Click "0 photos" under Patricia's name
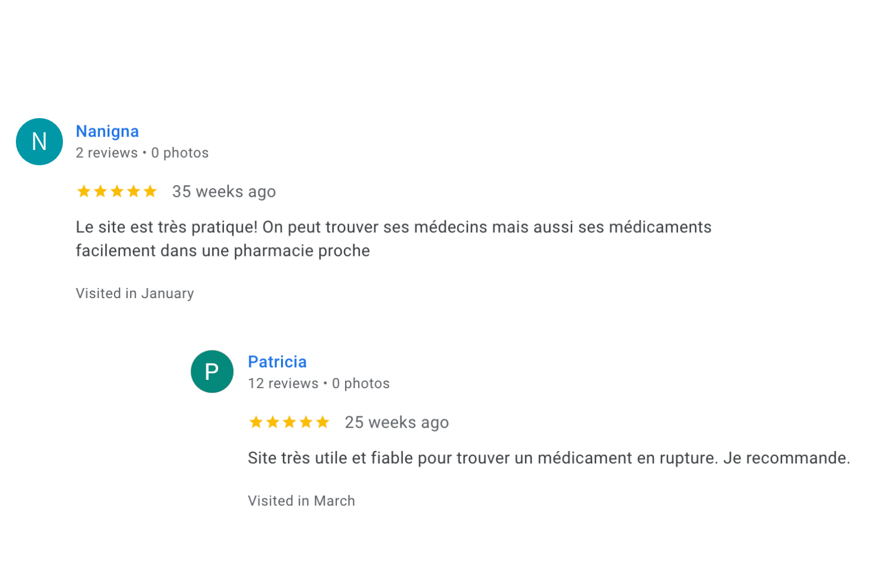Image resolution: width=882 pixels, height=588 pixels. coord(360,383)
